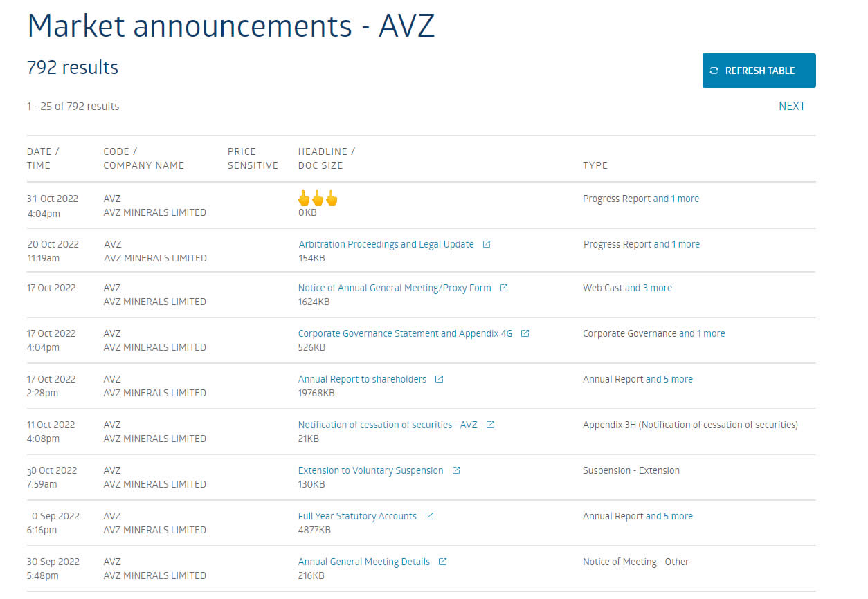The width and height of the screenshot is (868, 599).
Task: Open Extension to Voluntary Suspension link
Action: pos(370,470)
